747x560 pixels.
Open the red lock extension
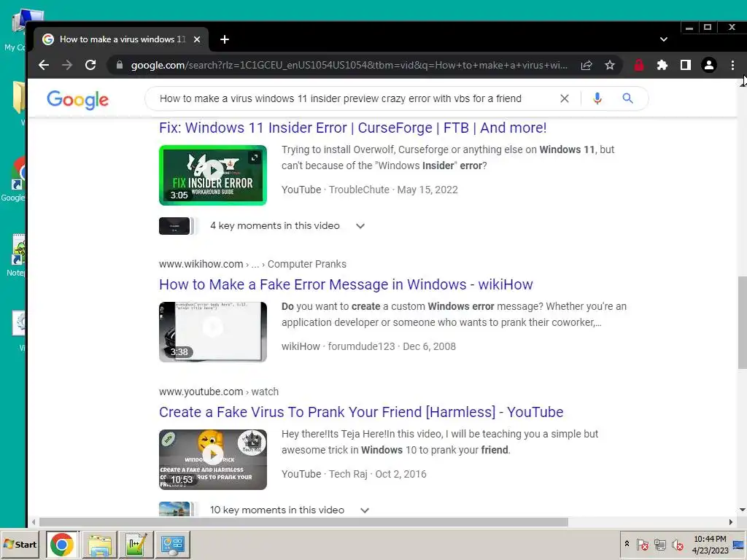pos(639,65)
